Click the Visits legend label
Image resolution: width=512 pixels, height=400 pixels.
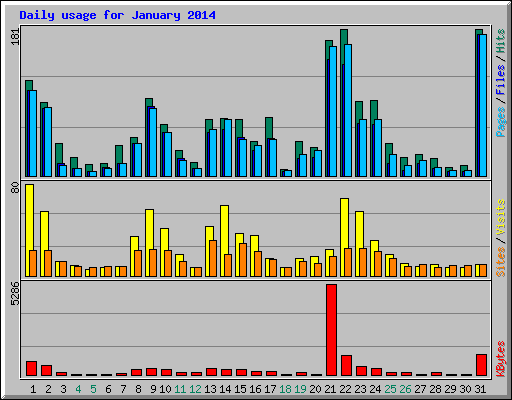point(501,217)
